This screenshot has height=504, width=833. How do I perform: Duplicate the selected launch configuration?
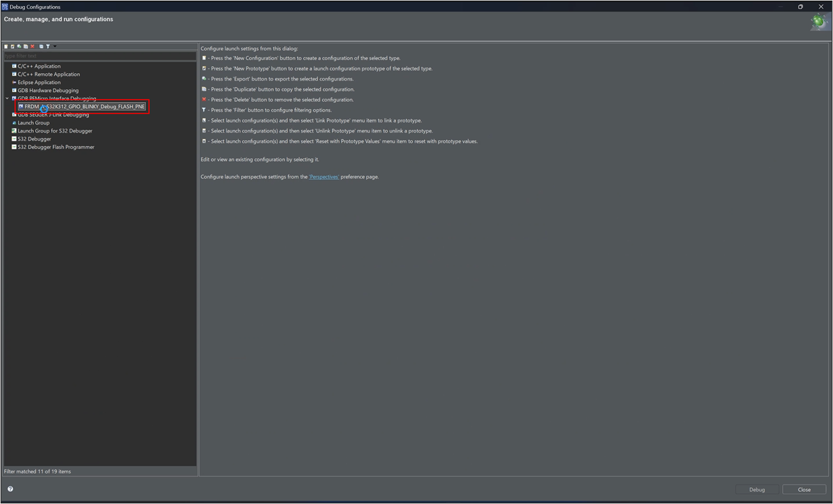pos(26,47)
